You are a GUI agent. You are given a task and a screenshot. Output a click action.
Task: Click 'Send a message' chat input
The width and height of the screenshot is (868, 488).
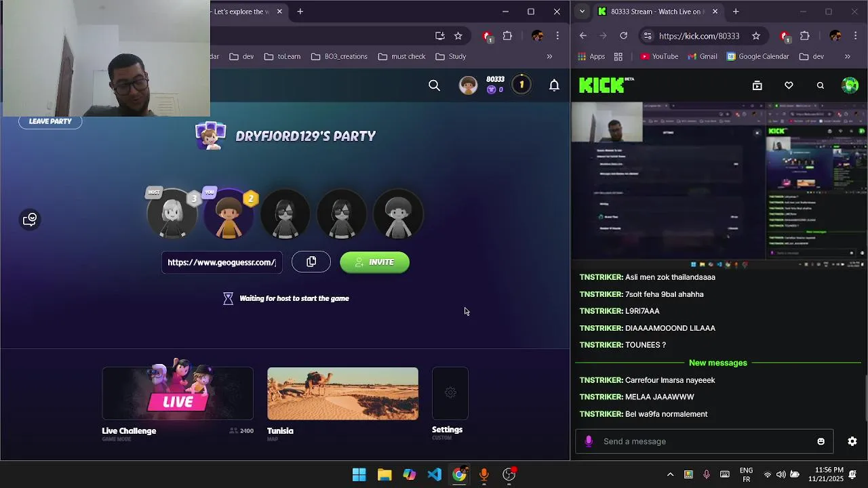pyautogui.click(x=704, y=441)
